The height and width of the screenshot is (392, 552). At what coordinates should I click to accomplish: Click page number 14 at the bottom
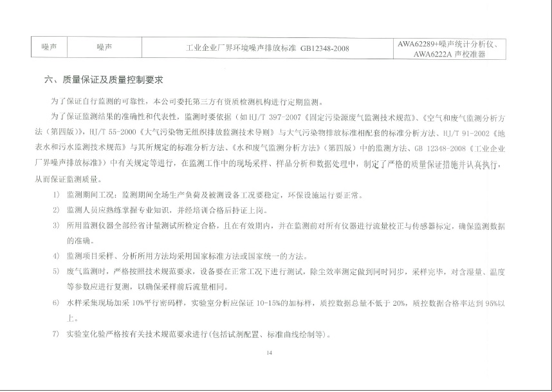(269, 352)
